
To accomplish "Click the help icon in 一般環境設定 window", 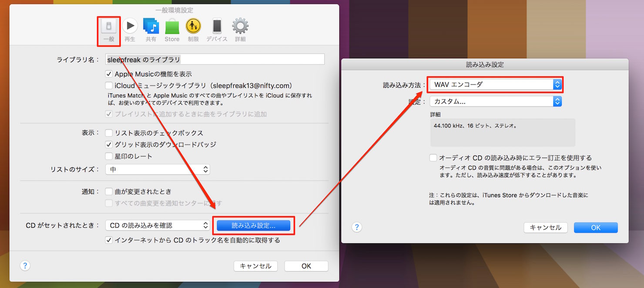I will coord(25,266).
